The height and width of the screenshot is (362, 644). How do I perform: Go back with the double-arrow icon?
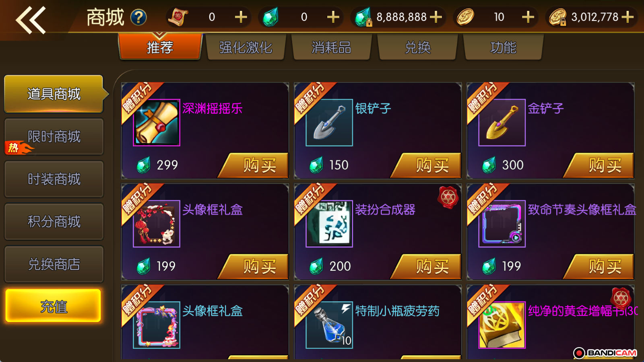coord(31,19)
